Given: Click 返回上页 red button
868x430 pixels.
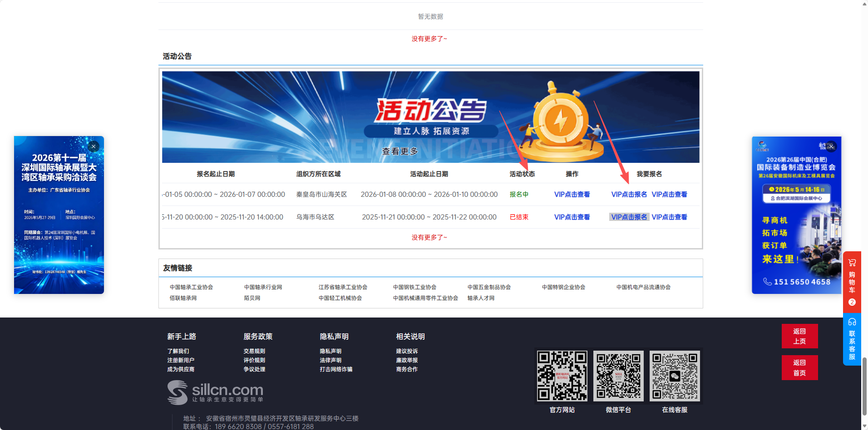Looking at the screenshot, I should 799,336.
